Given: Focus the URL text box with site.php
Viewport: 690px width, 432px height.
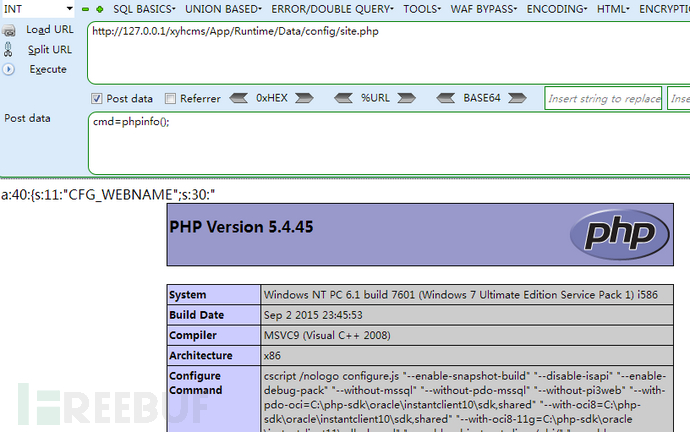Looking at the screenshot, I should [389, 53].
